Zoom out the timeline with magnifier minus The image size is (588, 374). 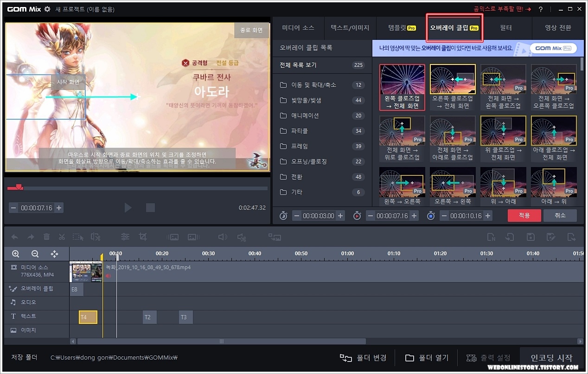coord(35,254)
